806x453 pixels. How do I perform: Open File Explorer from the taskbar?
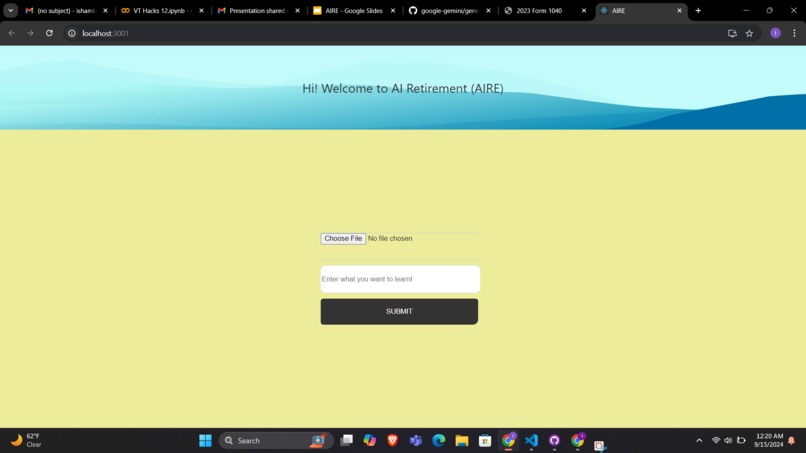coord(462,441)
